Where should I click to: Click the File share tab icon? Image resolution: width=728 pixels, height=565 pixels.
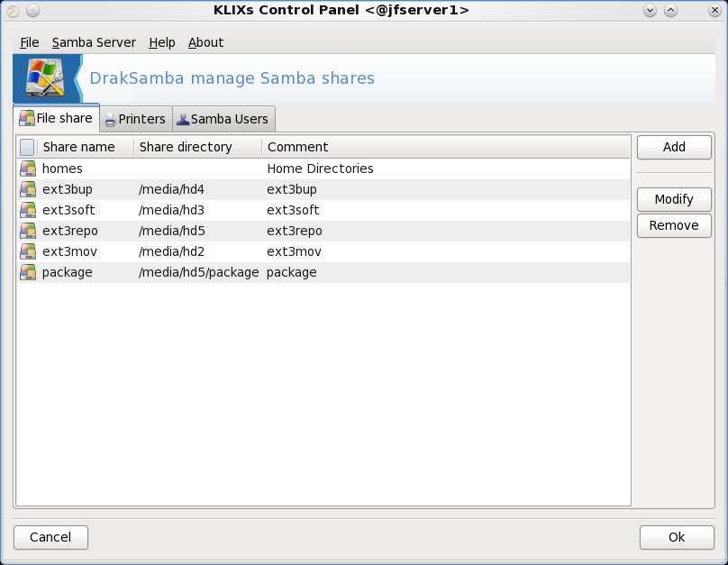[27, 118]
